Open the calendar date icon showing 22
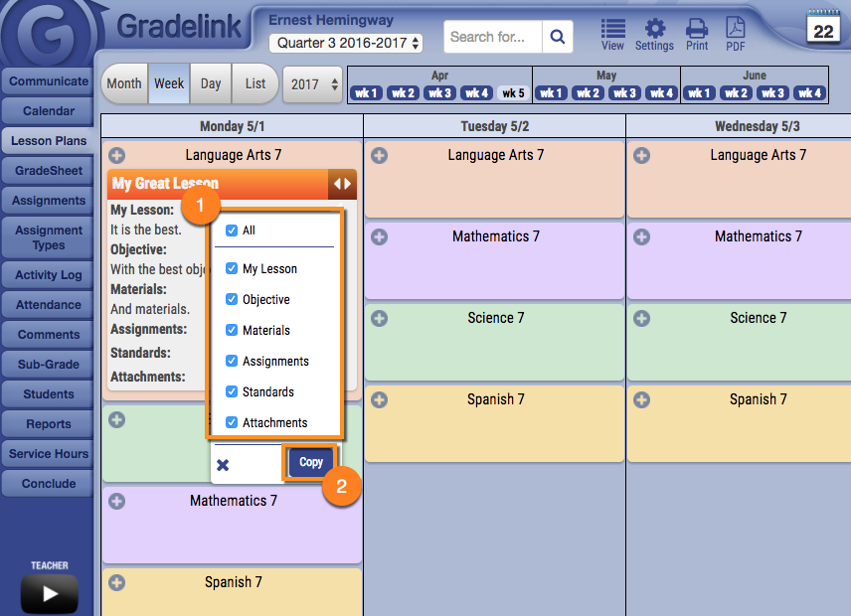Viewport: 851px width, 616px height. [823, 27]
